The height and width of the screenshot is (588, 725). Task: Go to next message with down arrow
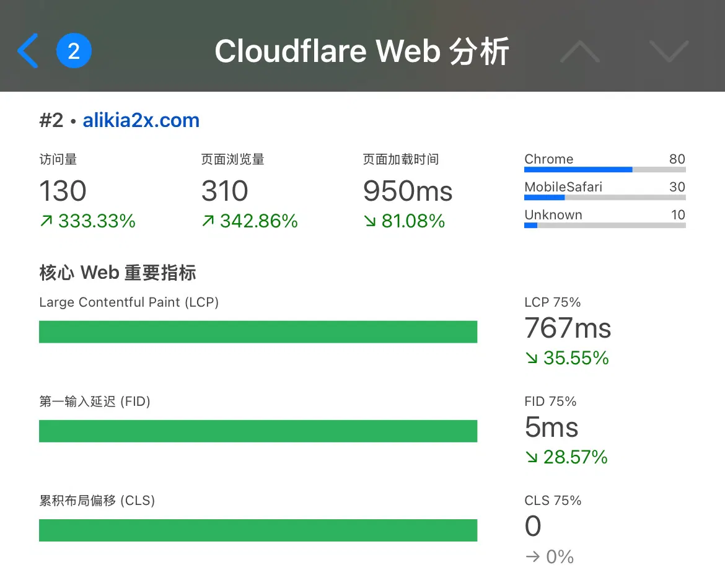coord(669,51)
